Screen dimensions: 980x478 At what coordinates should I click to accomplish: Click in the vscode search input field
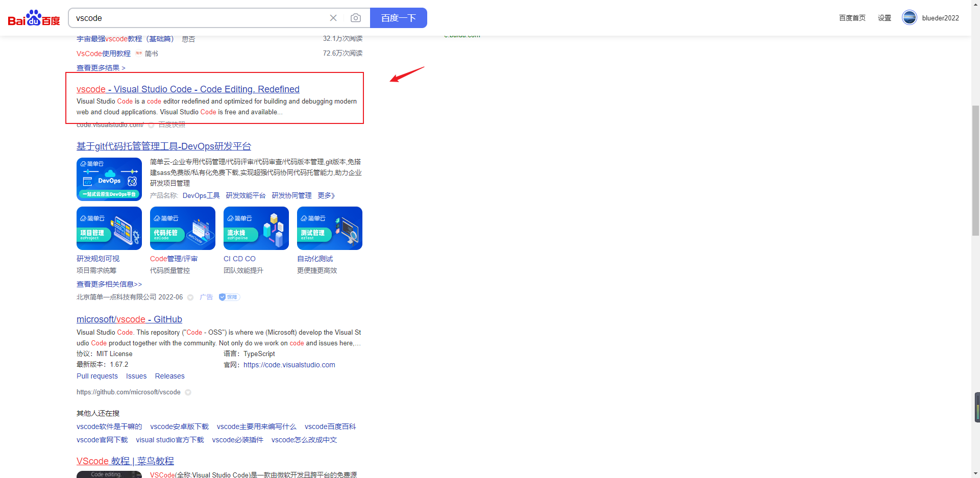(199, 18)
